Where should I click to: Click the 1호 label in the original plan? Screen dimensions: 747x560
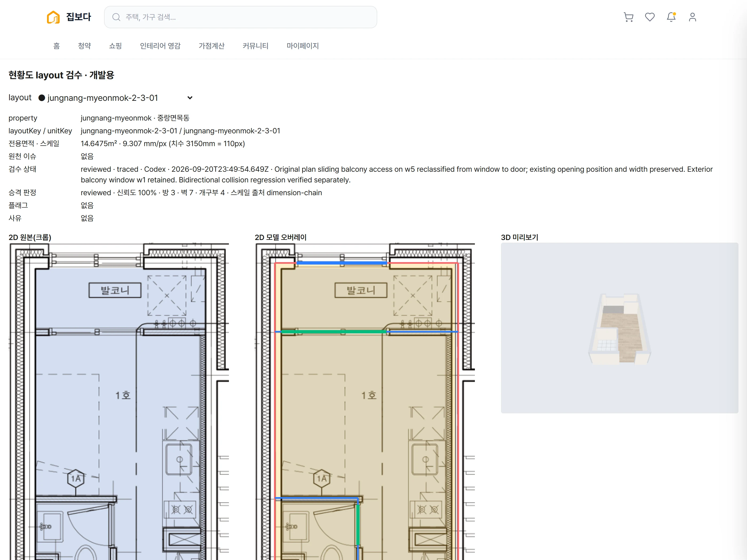[x=123, y=395]
